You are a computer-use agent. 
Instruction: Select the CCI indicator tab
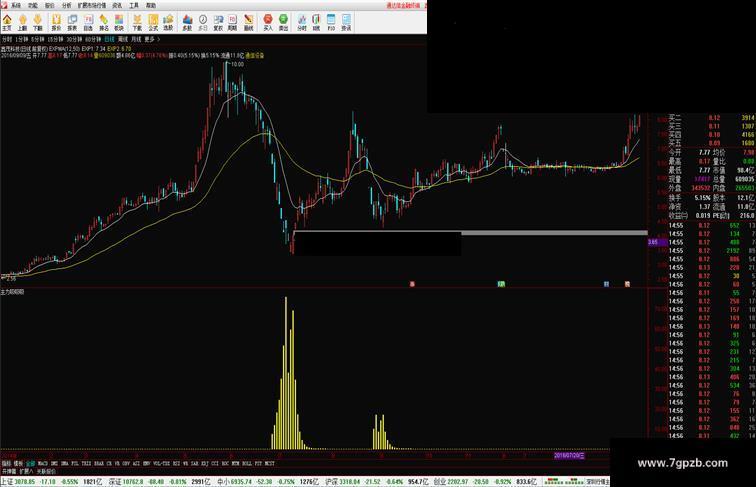(x=215, y=463)
